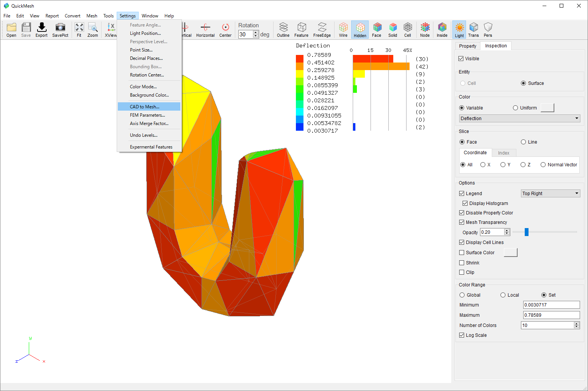This screenshot has height=391, width=588.
Task: Toggle the Light icon
Action: (459, 30)
